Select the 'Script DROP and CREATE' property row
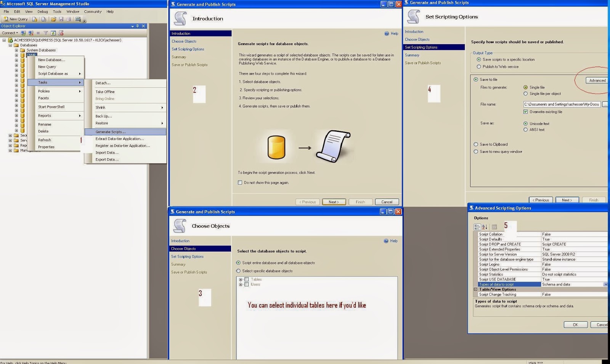Viewport: 610px width, 364px height. point(543,244)
